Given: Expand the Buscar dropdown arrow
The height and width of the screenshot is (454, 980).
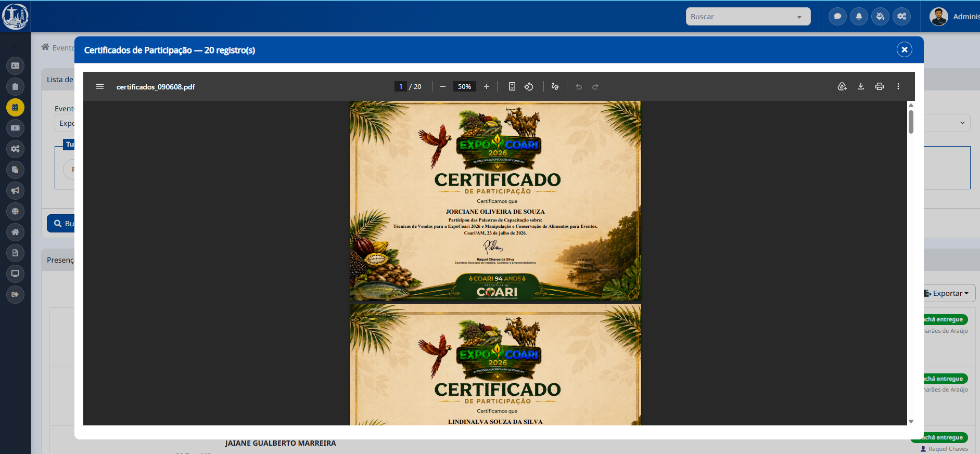Looking at the screenshot, I should (x=799, y=17).
